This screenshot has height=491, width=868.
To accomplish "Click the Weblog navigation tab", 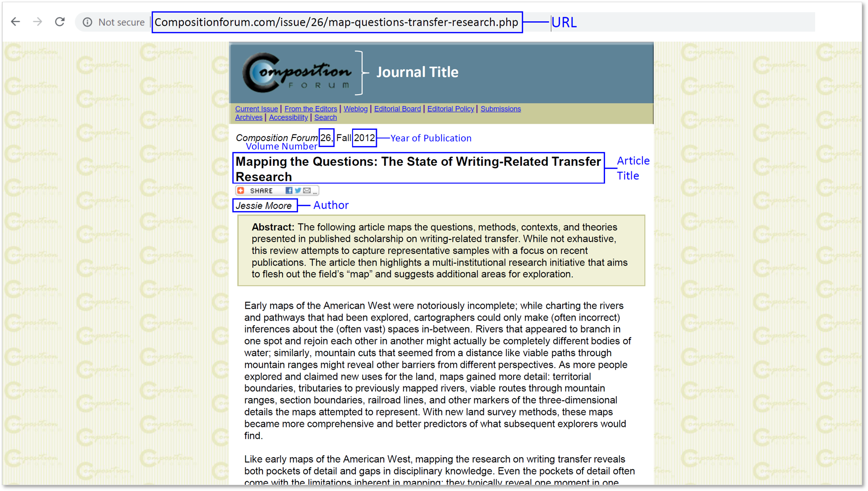I will (354, 109).
